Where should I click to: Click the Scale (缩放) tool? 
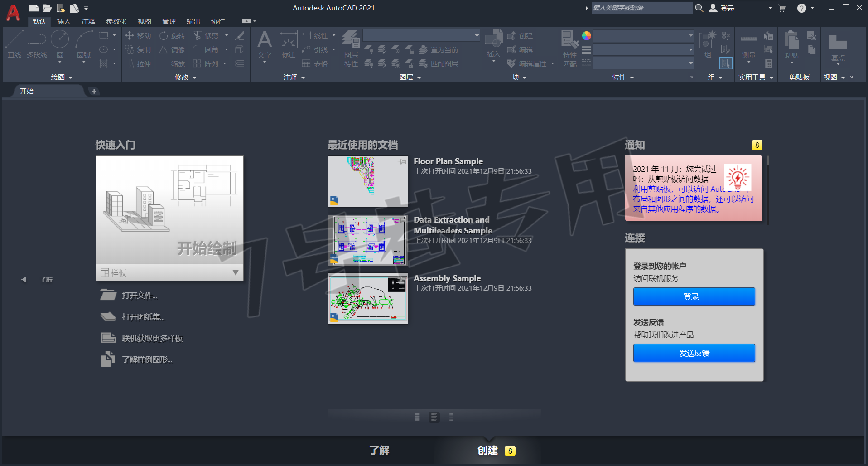[x=172, y=63]
